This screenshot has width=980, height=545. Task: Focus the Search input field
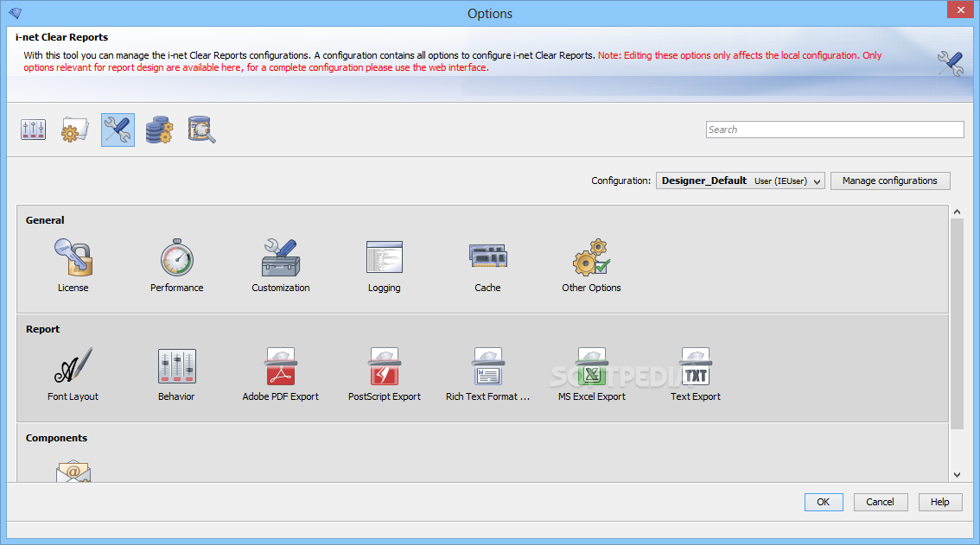(835, 130)
